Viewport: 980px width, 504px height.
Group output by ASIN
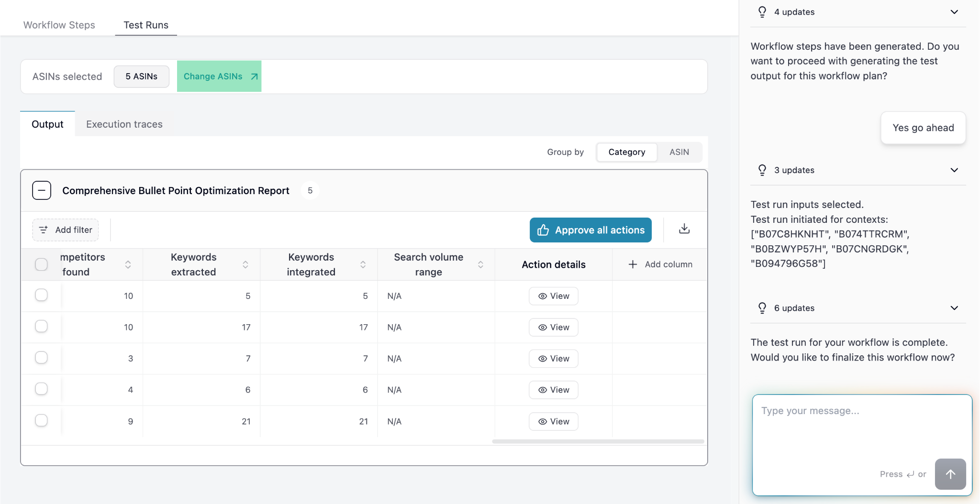pos(679,152)
